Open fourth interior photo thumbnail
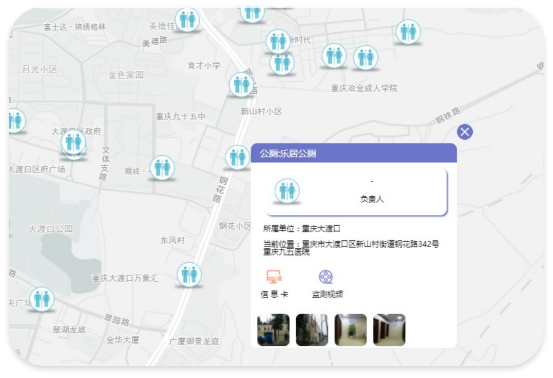Image resolution: width=553 pixels, height=378 pixels. click(x=389, y=330)
